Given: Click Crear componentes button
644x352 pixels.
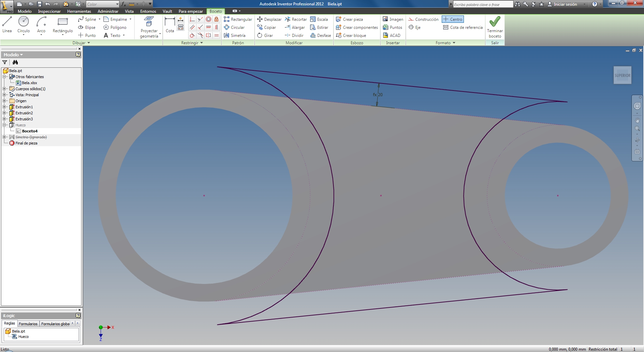Looking at the screenshot, I should [x=357, y=27].
